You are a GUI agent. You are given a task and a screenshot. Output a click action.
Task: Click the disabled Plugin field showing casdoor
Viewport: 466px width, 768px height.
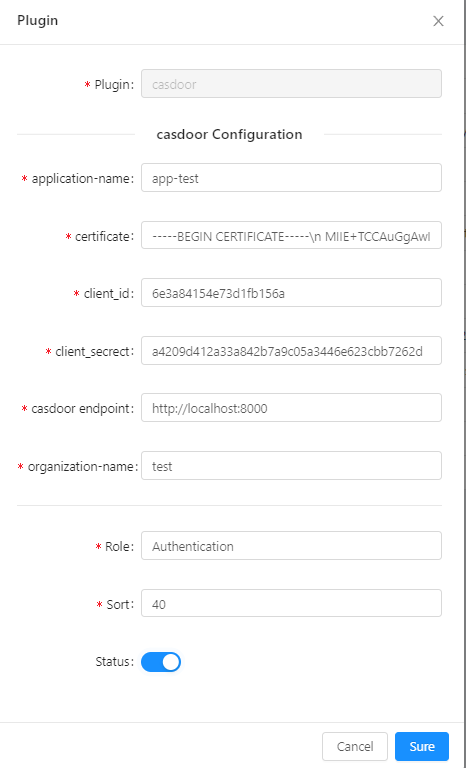click(x=291, y=84)
